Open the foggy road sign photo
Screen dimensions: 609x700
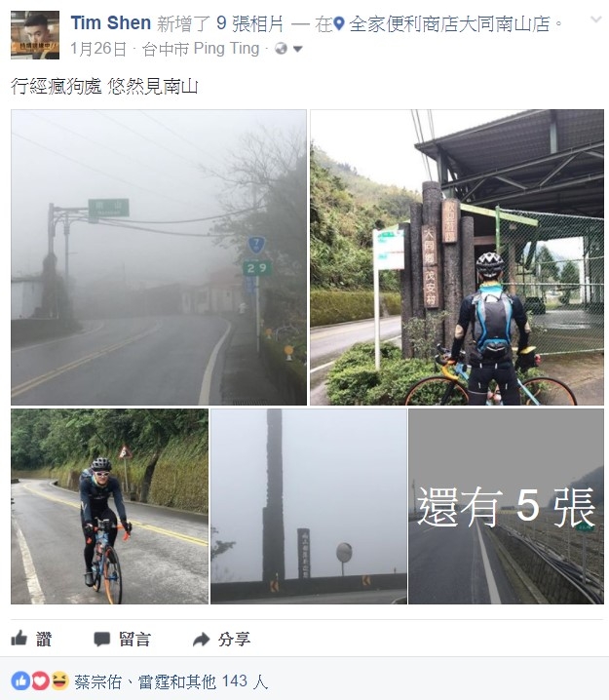(159, 257)
